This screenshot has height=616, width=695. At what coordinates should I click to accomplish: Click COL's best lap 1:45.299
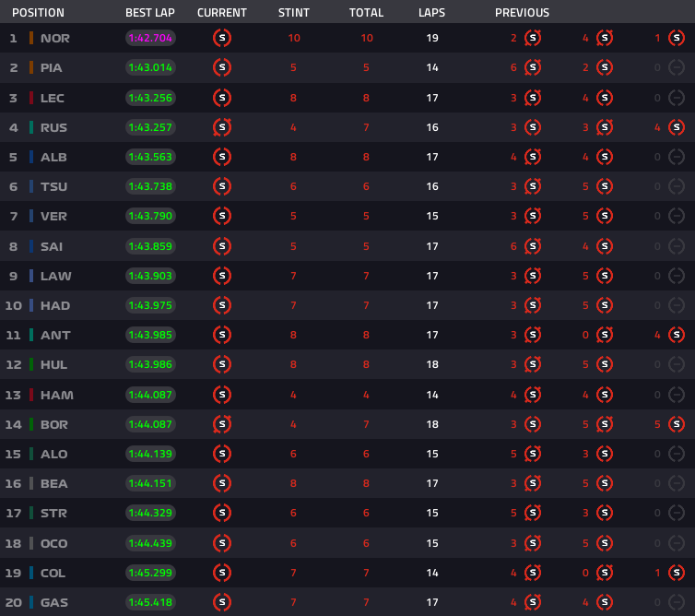pyautogui.click(x=150, y=573)
